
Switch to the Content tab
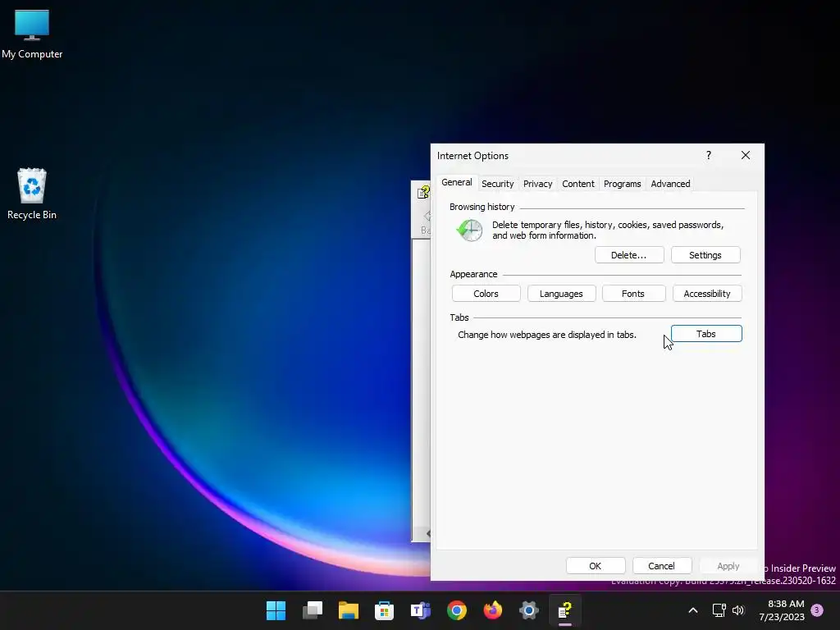coord(578,184)
